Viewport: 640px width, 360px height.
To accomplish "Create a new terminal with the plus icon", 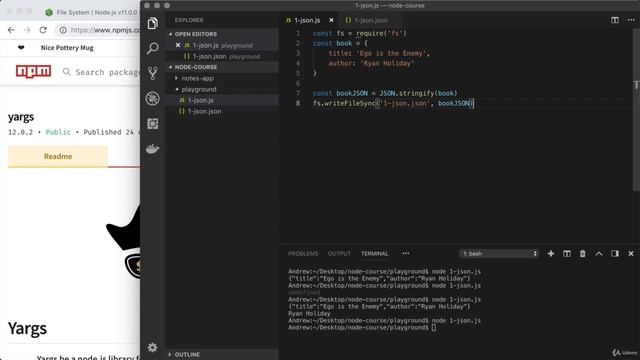I will tap(551, 253).
